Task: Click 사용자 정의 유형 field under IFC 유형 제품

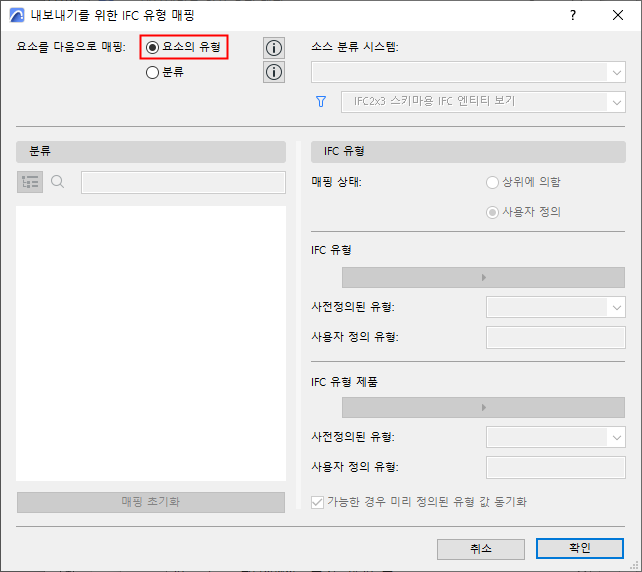Action: pos(556,467)
